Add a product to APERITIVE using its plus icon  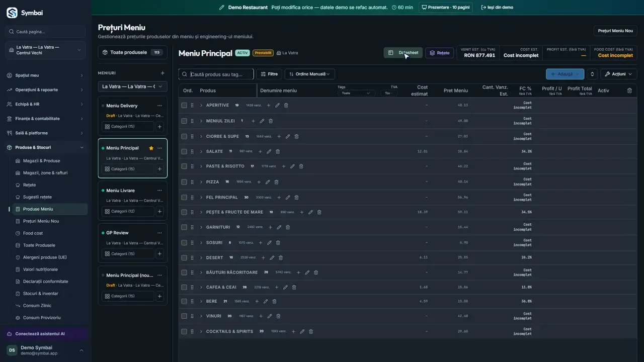click(x=269, y=106)
